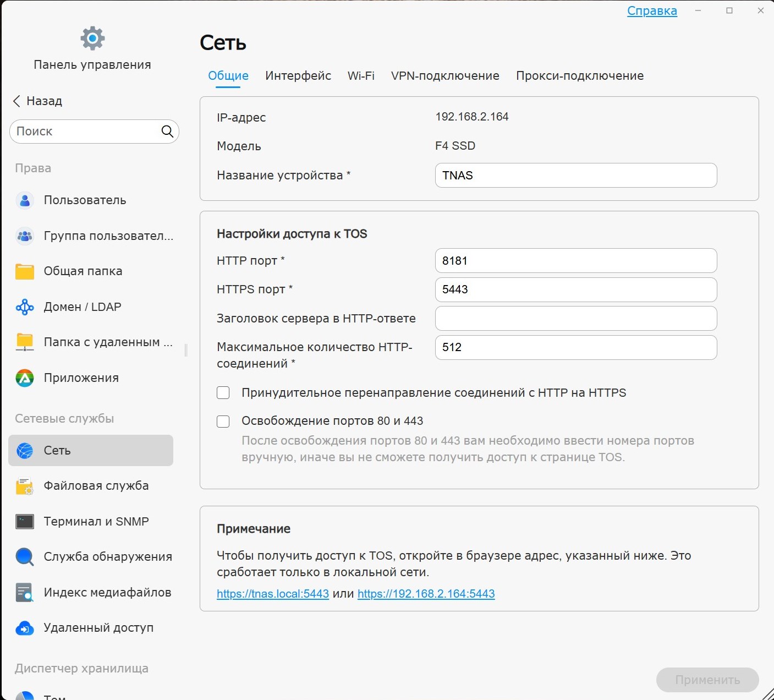Click the Applications icon in sidebar
The width and height of the screenshot is (774, 700).
click(25, 378)
